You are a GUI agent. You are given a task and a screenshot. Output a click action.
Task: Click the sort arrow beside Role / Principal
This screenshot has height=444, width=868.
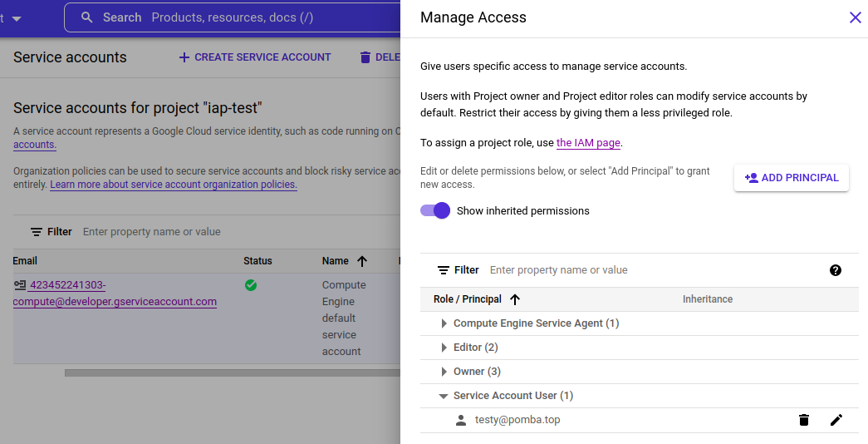point(515,299)
